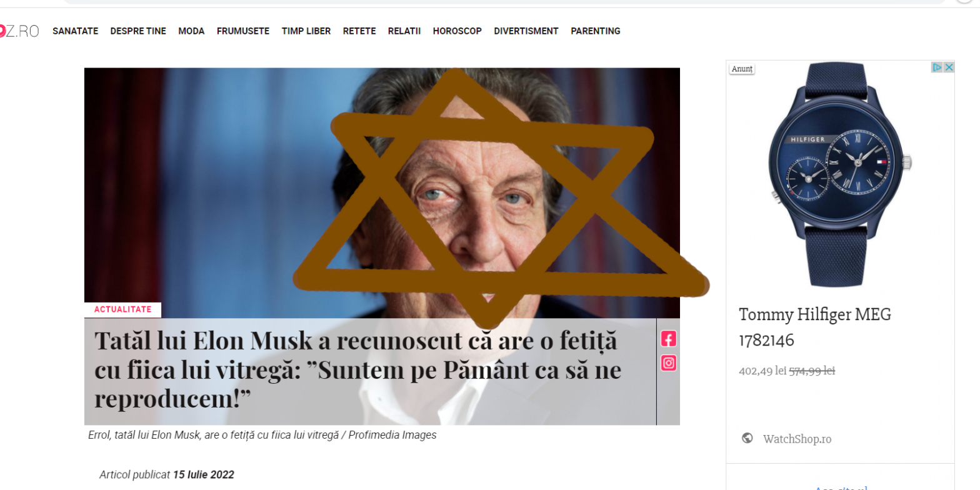The height and width of the screenshot is (490, 980).
Task: Open the FRUMUSETE category
Action: (x=243, y=31)
